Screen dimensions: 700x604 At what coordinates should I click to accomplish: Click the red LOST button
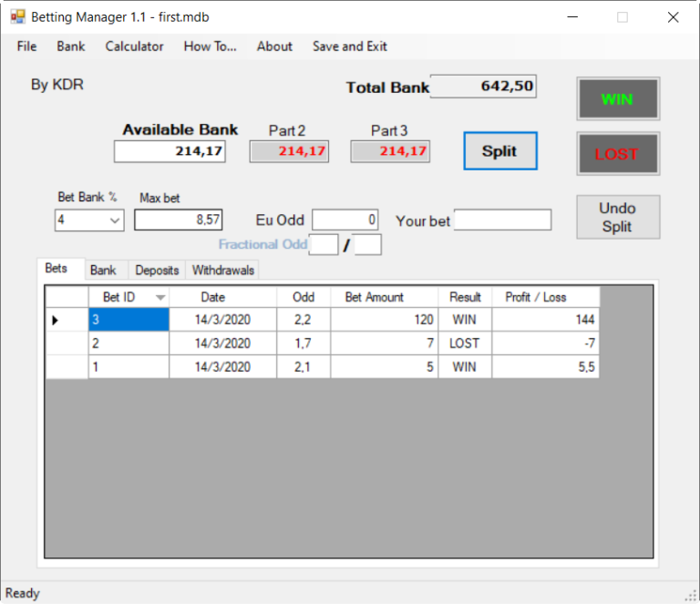click(x=618, y=153)
